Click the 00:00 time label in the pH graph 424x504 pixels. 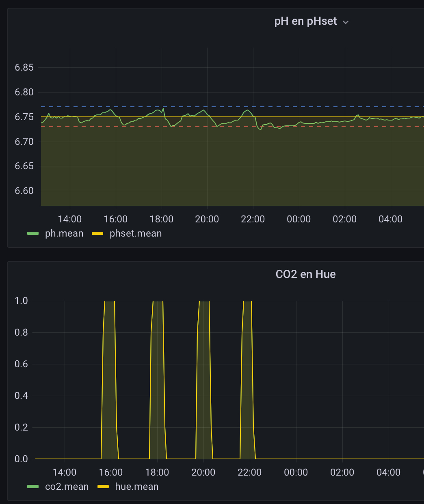pyautogui.click(x=299, y=219)
